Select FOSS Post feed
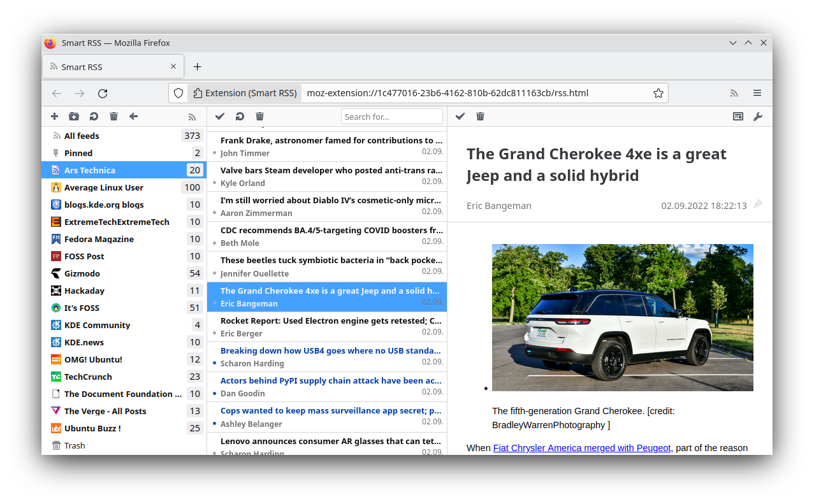814x504 pixels. [x=124, y=256]
